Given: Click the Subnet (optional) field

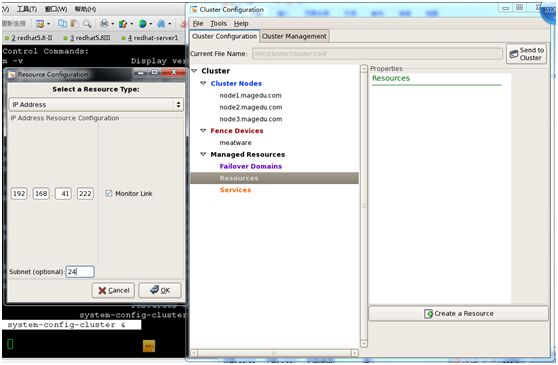Looking at the screenshot, I should (x=80, y=272).
